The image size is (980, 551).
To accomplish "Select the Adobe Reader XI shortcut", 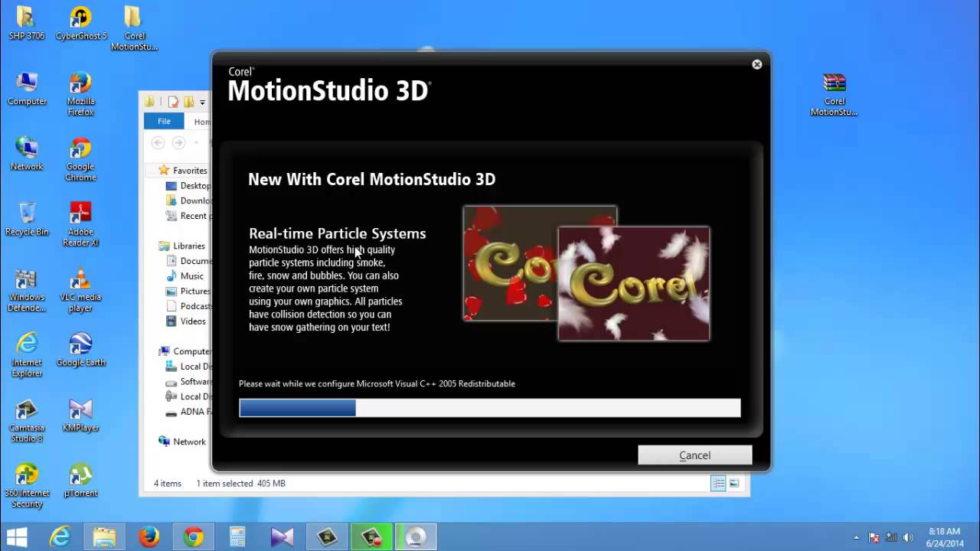I will pyautogui.click(x=80, y=224).
